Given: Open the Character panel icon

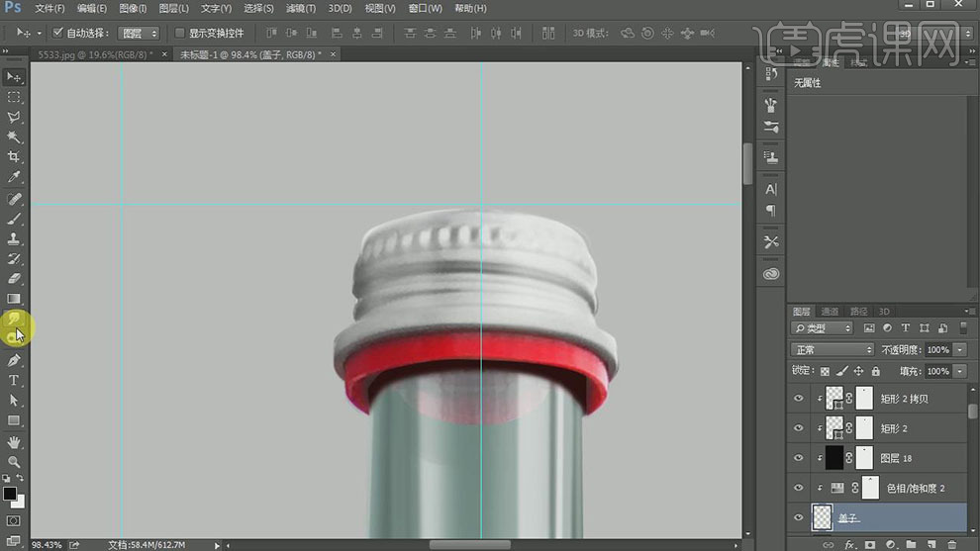Looking at the screenshot, I should pyautogui.click(x=771, y=189).
